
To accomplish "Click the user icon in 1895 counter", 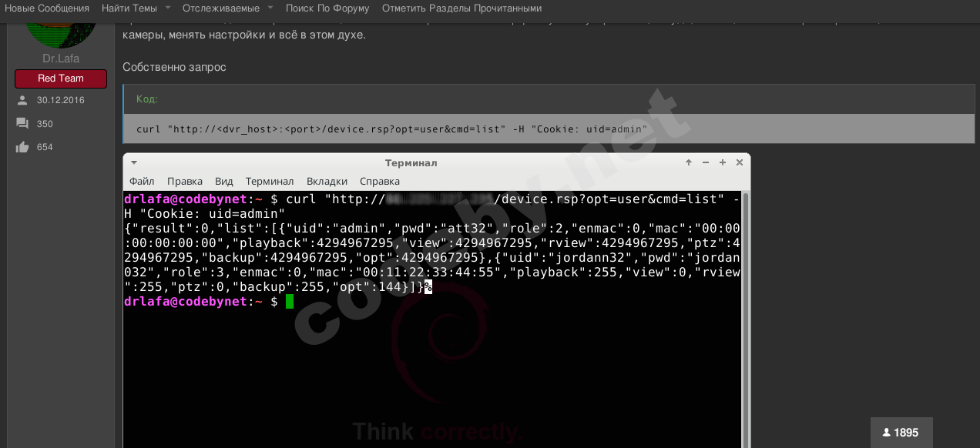I will point(887,433).
